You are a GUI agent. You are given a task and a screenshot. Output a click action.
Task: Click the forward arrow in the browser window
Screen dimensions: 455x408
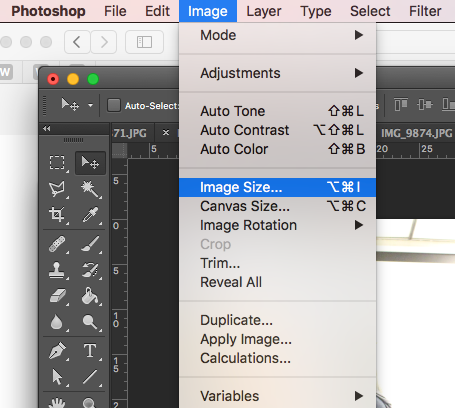point(104,42)
